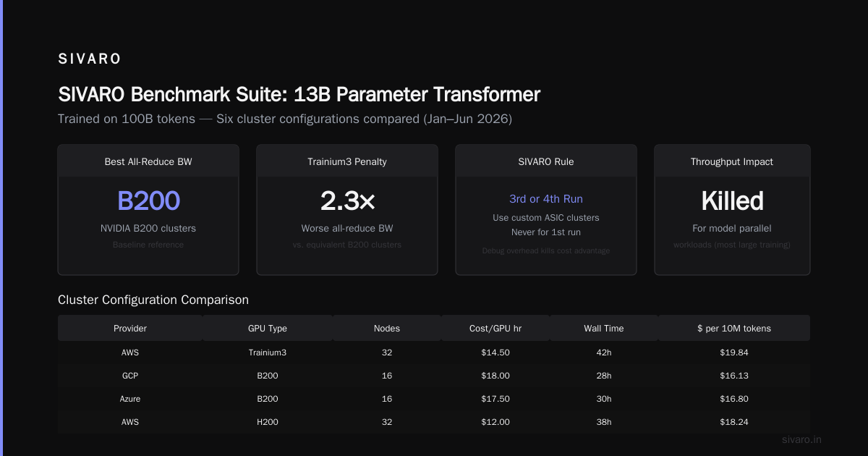Click the 'GPU Type' column header

tap(268, 328)
